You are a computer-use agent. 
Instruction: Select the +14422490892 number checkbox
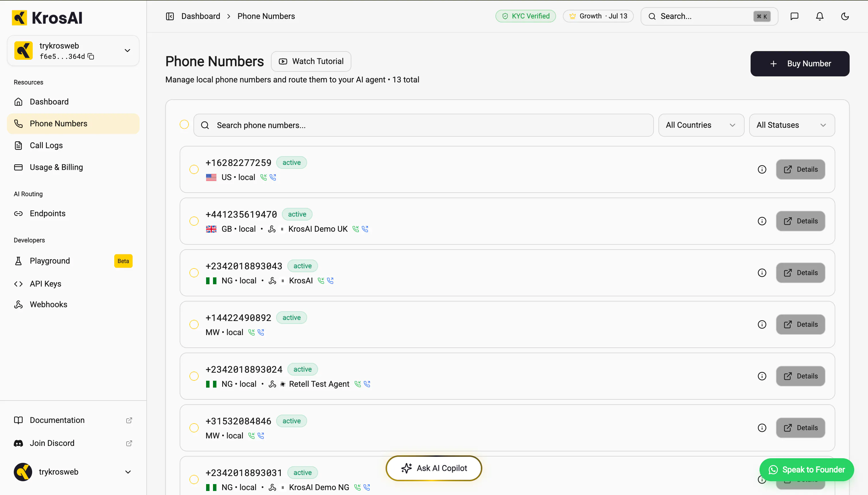click(194, 324)
